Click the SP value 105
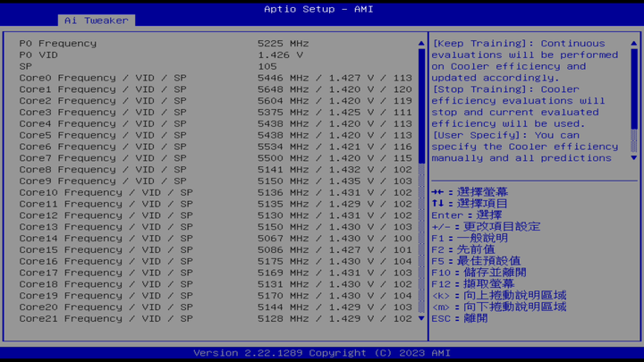 [267, 66]
